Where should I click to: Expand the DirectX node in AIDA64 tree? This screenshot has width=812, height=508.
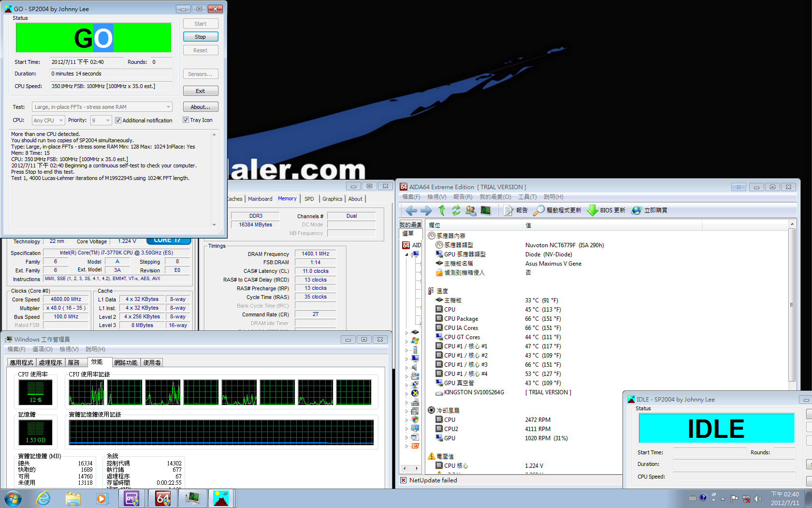[x=406, y=393]
